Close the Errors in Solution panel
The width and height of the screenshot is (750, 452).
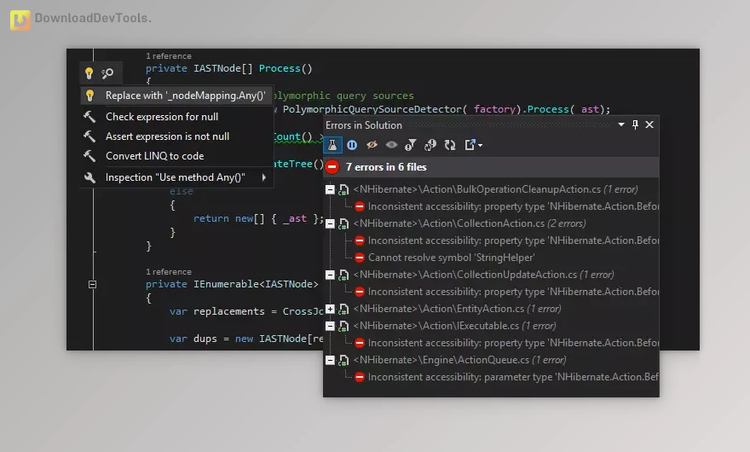click(650, 124)
